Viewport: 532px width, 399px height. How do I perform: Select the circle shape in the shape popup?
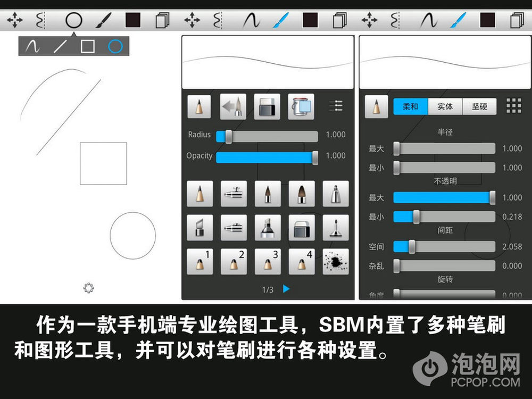tap(115, 47)
